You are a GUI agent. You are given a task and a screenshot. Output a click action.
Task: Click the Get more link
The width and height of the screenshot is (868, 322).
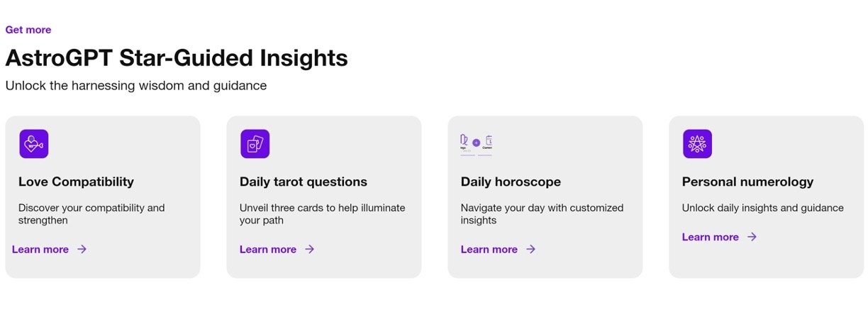coord(28,30)
